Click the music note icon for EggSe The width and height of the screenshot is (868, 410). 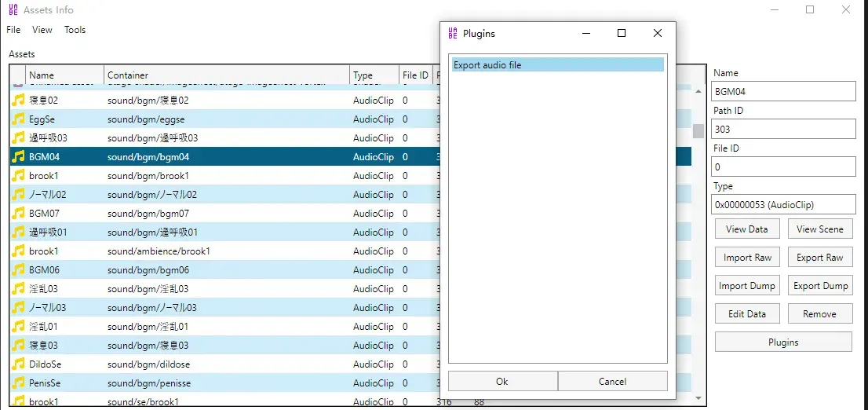19,119
